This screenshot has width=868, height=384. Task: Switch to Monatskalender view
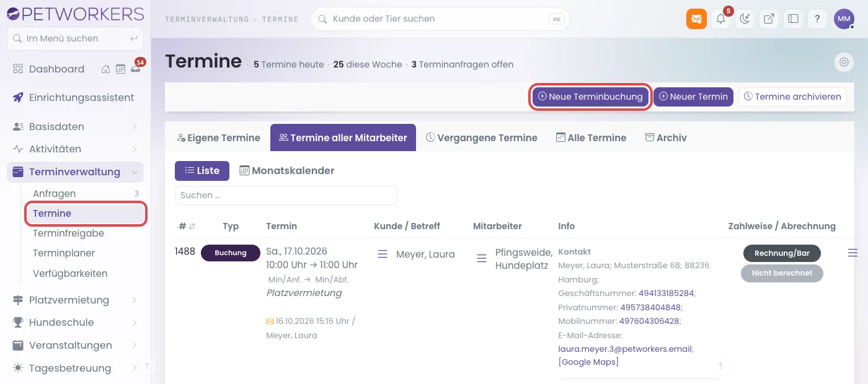click(287, 170)
